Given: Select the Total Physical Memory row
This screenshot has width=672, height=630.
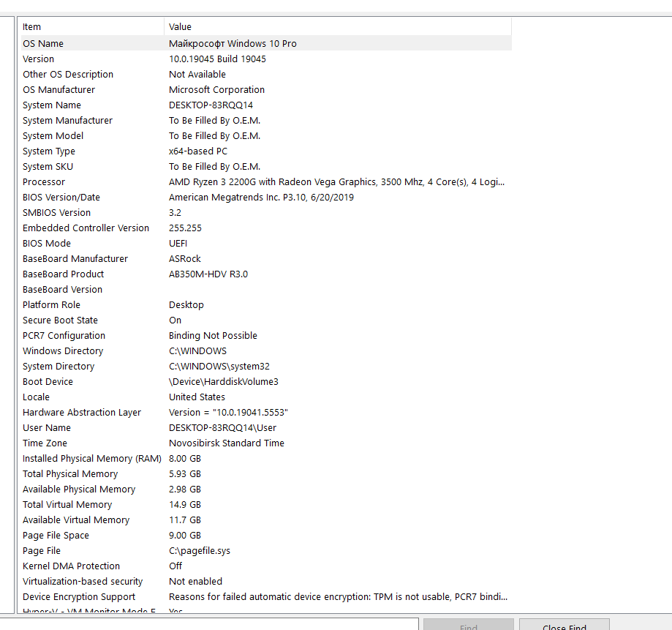Looking at the screenshot, I should pos(266,474).
